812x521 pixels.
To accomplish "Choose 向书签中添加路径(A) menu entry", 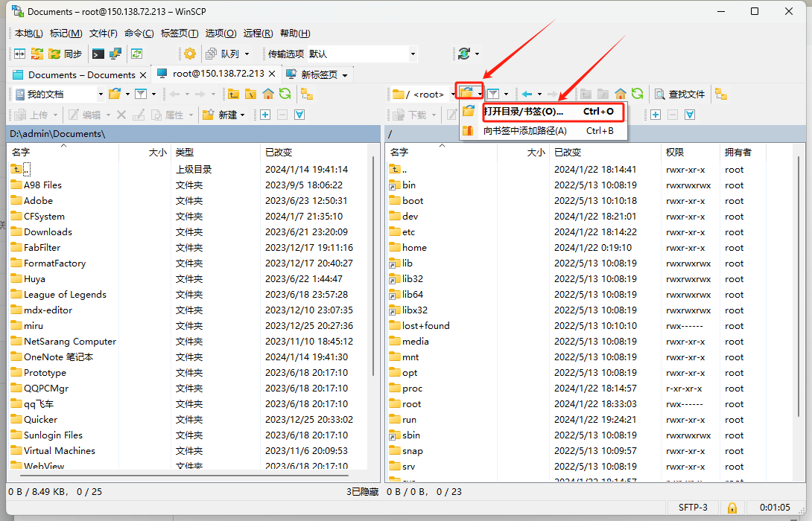I will pos(544,131).
